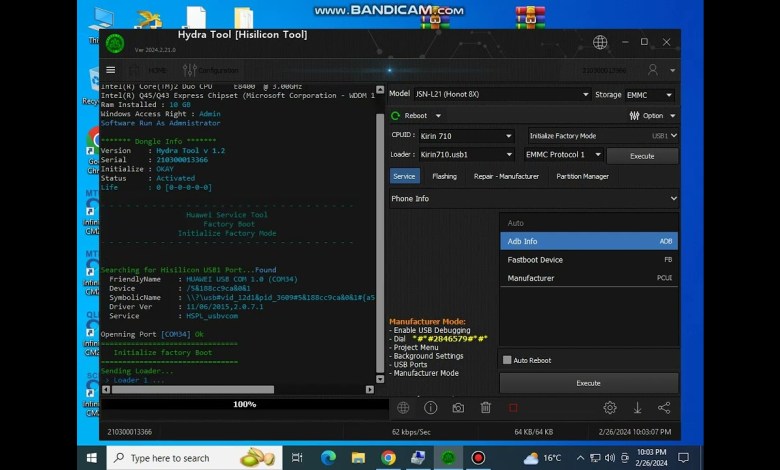Take a screenshot with the camera icon

point(458,408)
